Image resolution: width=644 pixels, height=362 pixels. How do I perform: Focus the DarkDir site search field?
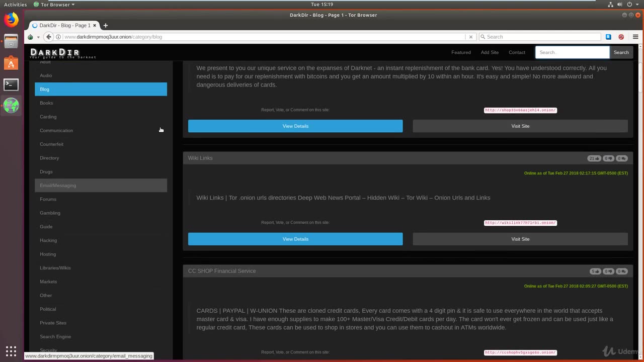click(572, 52)
